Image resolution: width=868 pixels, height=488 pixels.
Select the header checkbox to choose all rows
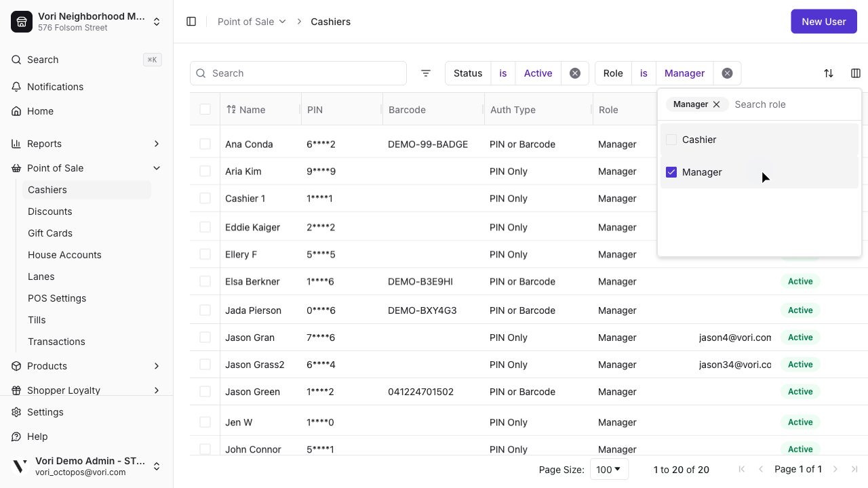(x=205, y=109)
